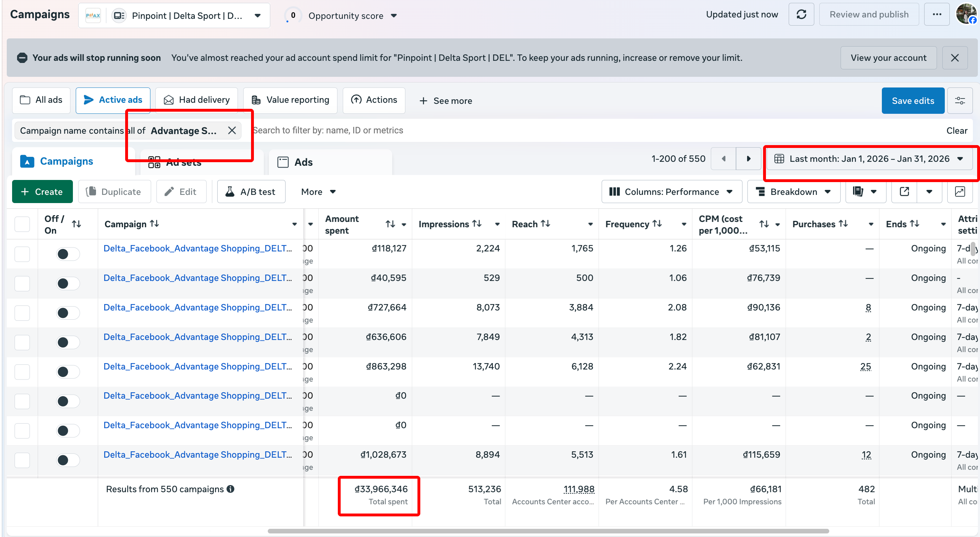The width and height of the screenshot is (980, 537).
Task: Open the ad account selector dropdown
Action: (174, 16)
